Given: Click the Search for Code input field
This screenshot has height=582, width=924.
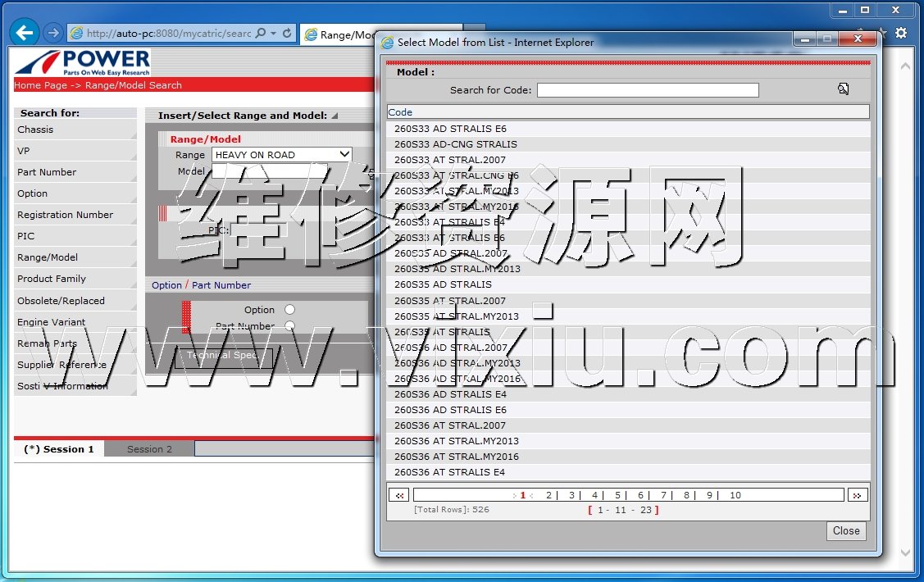Looking at the screenshot, I should click(x=647, y=90).
